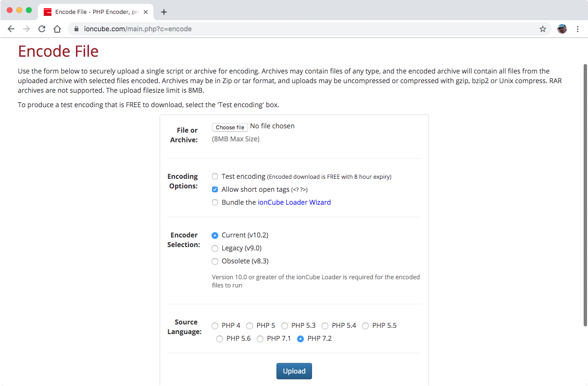Click the browser back arrow
This screenshot has width=588, height=386.
click(11, 29)
